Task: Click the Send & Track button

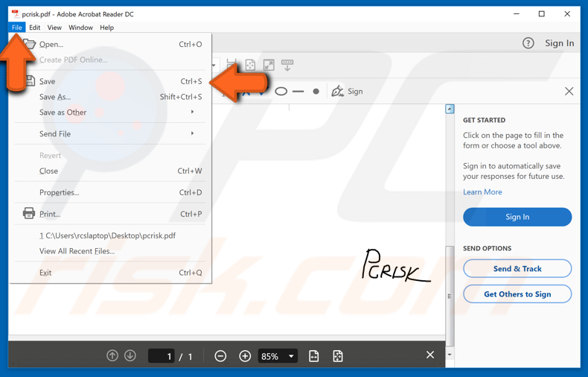Action: click(517, 268)
